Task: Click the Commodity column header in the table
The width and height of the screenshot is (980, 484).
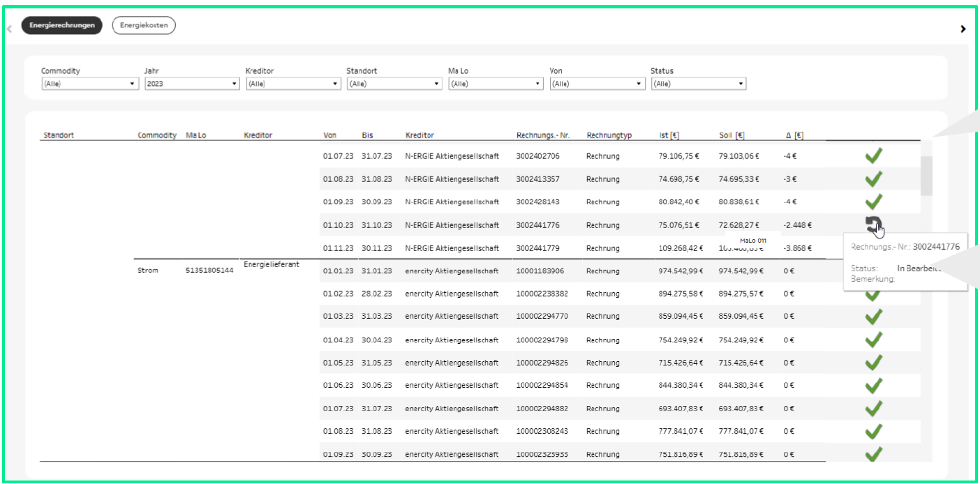Action: pos(157,135)
